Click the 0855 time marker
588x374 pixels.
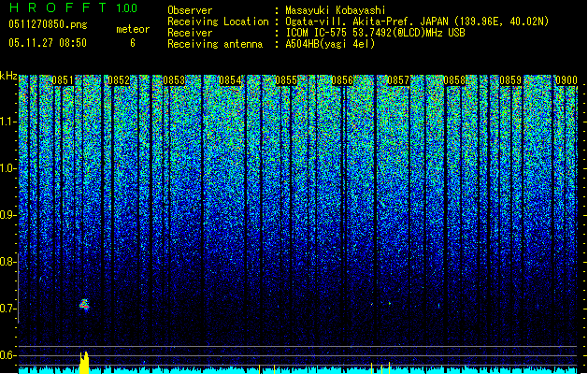[286, 80]
